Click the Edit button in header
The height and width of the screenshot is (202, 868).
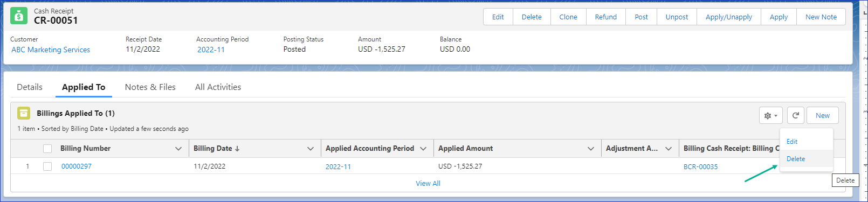(x=498, y=17)
